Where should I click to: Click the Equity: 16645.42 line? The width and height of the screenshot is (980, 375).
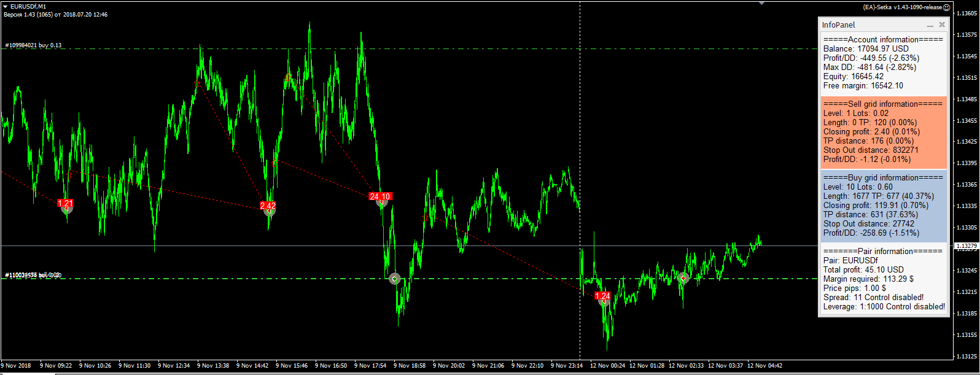[x=854, y=76]
